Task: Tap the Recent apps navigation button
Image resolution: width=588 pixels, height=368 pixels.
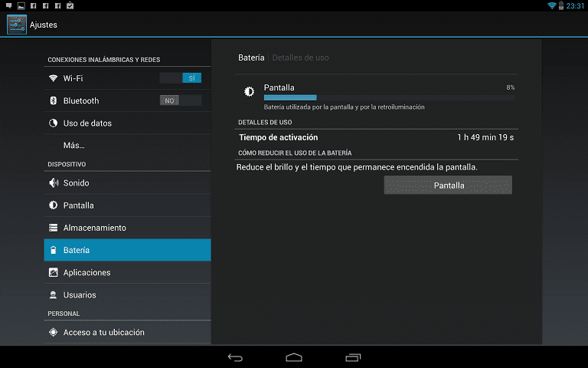Action: pos(353,357)
